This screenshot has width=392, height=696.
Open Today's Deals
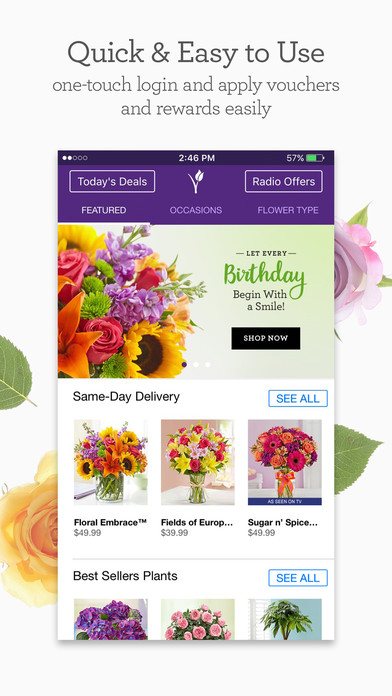(x=112, y=182)
